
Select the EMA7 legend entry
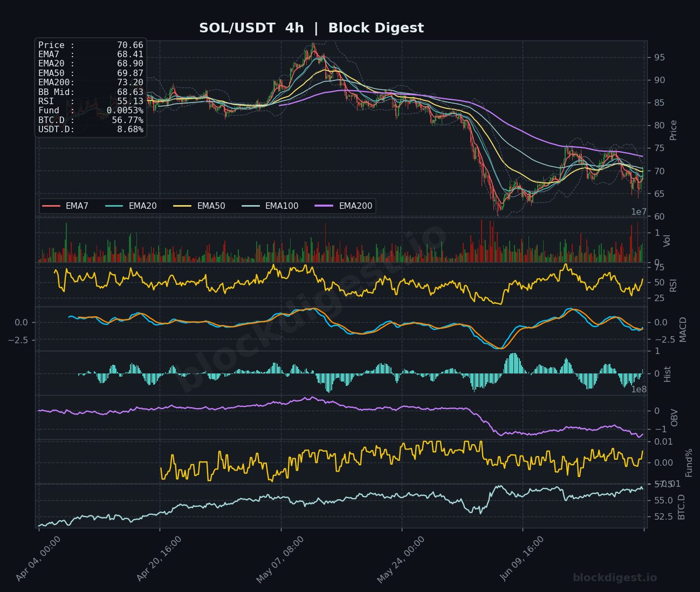pos(65,206)
